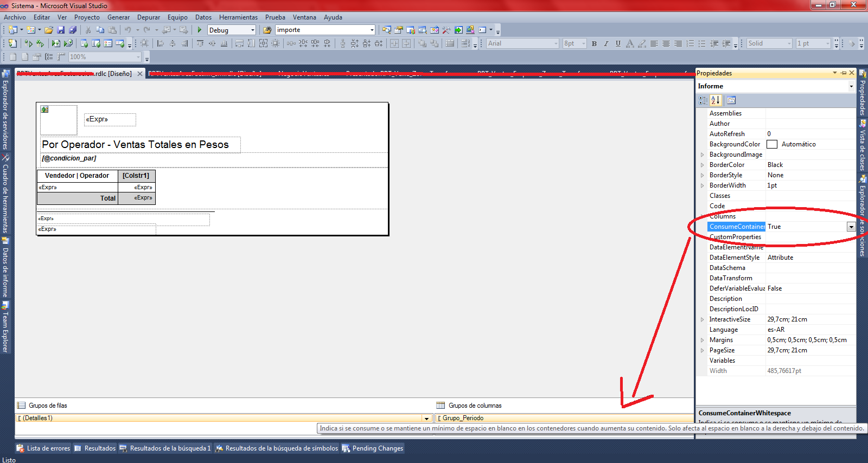Save the current file with floppy icon
Viewport: 868px width, 463px height.
[x=61, y=30]
